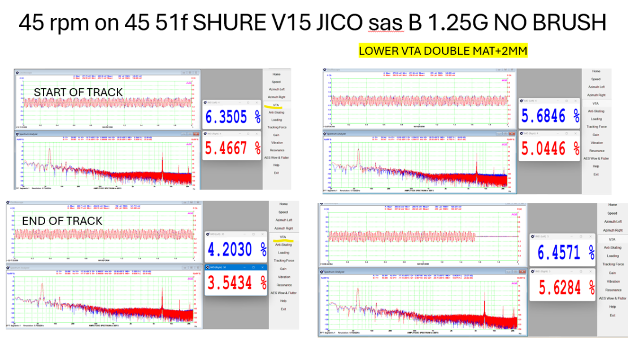Open Anti-Skating in the END OF TRACK menu
This screenshot has width=644, height=339.
[284, 245]
